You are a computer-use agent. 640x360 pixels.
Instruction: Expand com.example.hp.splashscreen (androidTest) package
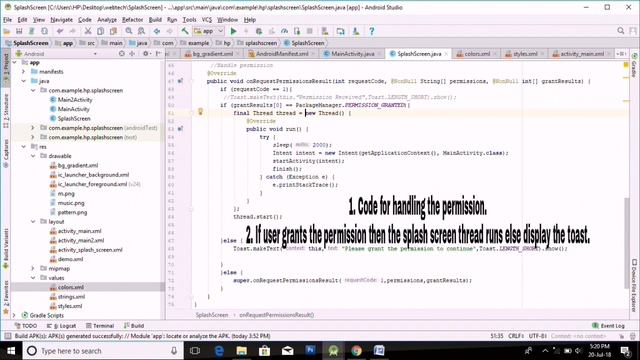pyautogui.click(x=33, y=128)
